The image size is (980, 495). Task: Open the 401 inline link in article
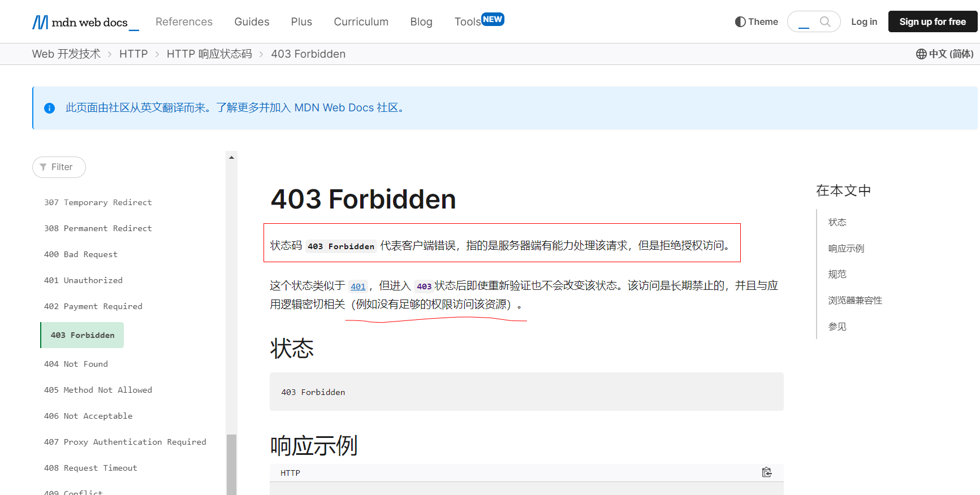[x=358, y=286]
